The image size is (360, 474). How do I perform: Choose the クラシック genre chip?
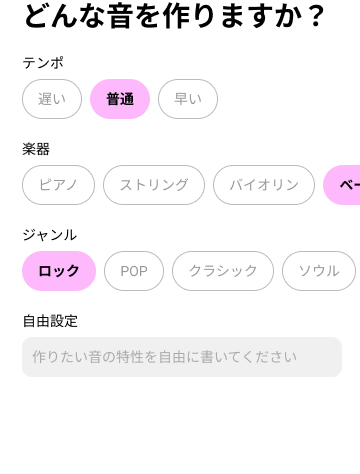click(x=223, y=271)
